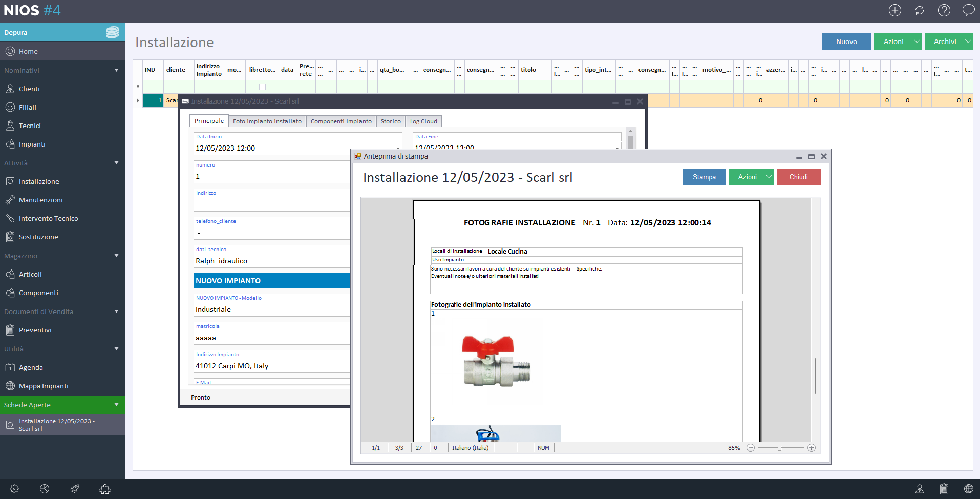This screenshot has height=499, width=980.
Task: Adjust the print preview zoom slider
Action: click(x=780, y=448)
